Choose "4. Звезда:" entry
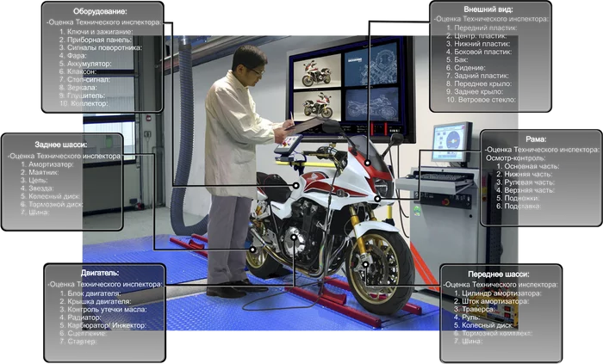Viewport: 603px width, 364px height. [x=37, y=188]
